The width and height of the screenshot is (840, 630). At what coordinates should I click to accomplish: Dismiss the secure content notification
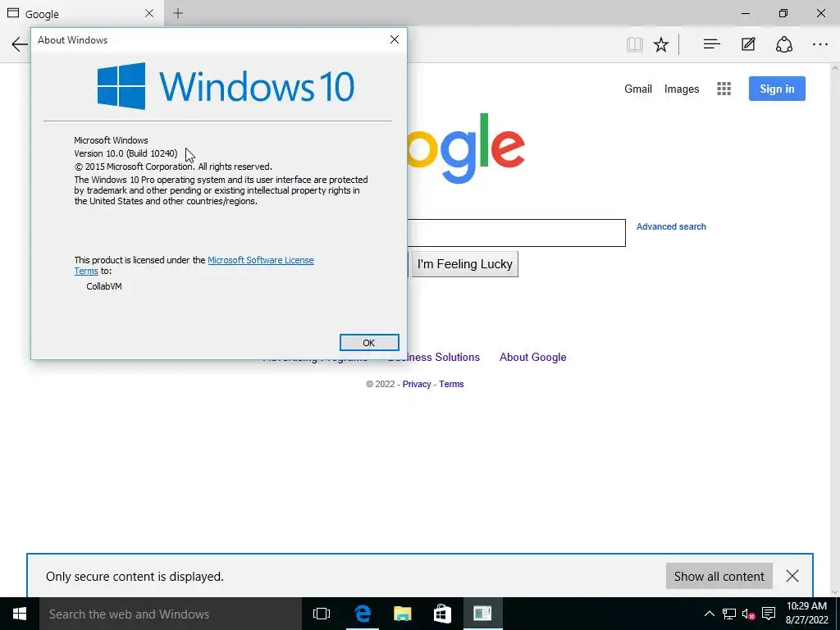[792, 577]
